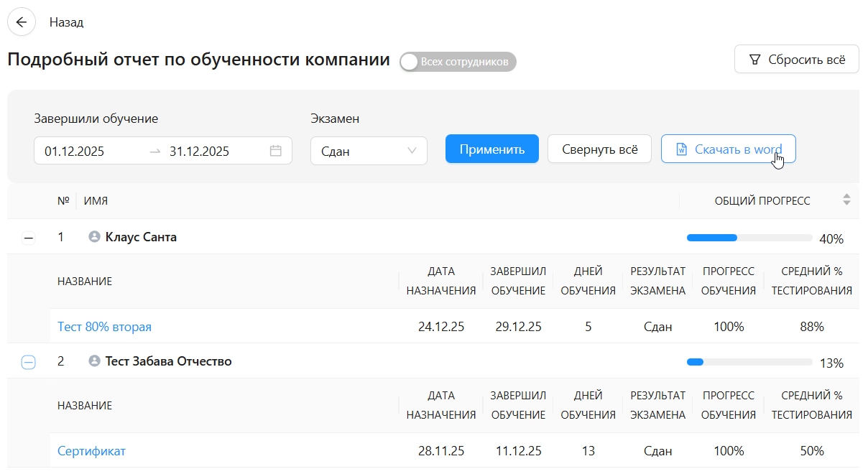Viewport: 868px width, 474px height.
Task: Click the filter funnel icon in reset button
Action: [754, 60]
